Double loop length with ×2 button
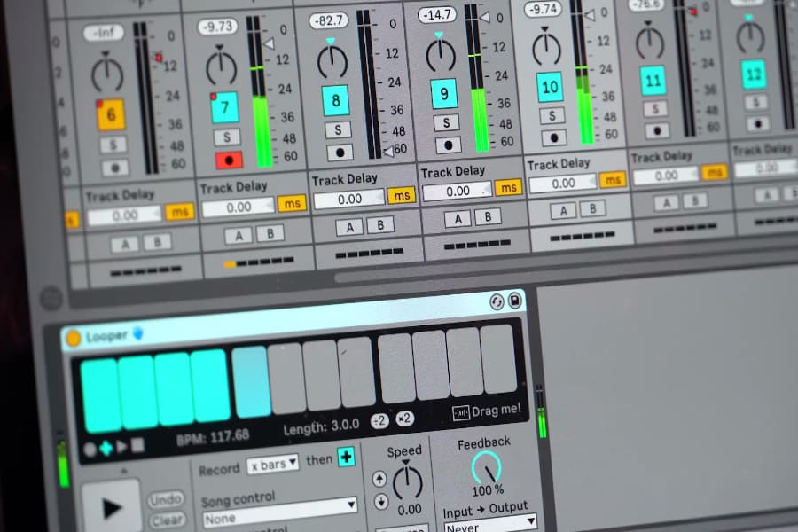 tap(404, 419)
